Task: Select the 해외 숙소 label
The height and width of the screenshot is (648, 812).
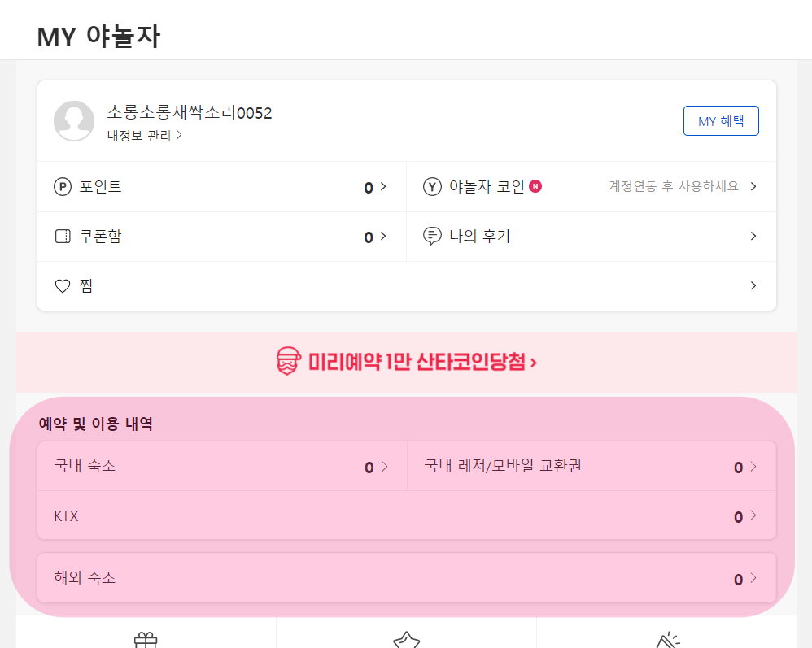Action: click(85, 577)
